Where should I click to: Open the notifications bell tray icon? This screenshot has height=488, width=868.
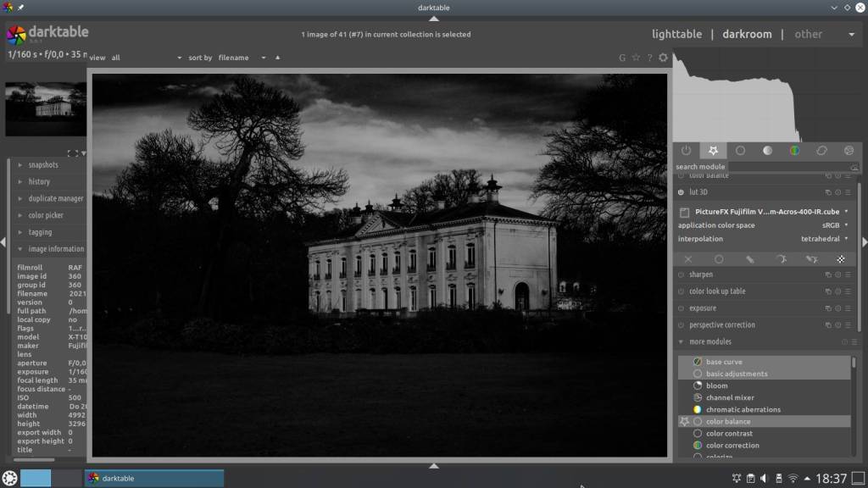[x=737, y=478]
